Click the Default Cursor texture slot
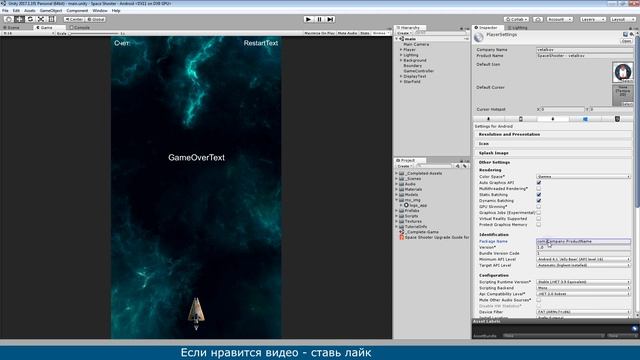This screenshot has height=360, width=640. point(622,95)
